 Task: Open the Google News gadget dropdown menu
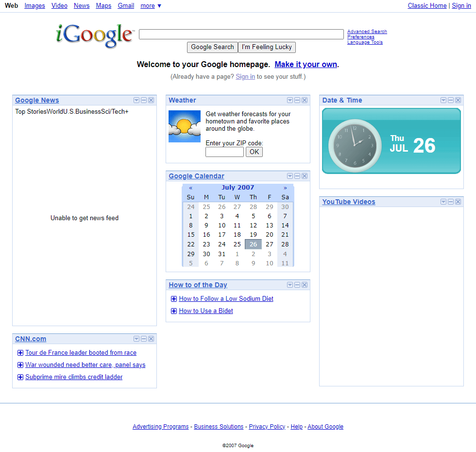point(136,100)
